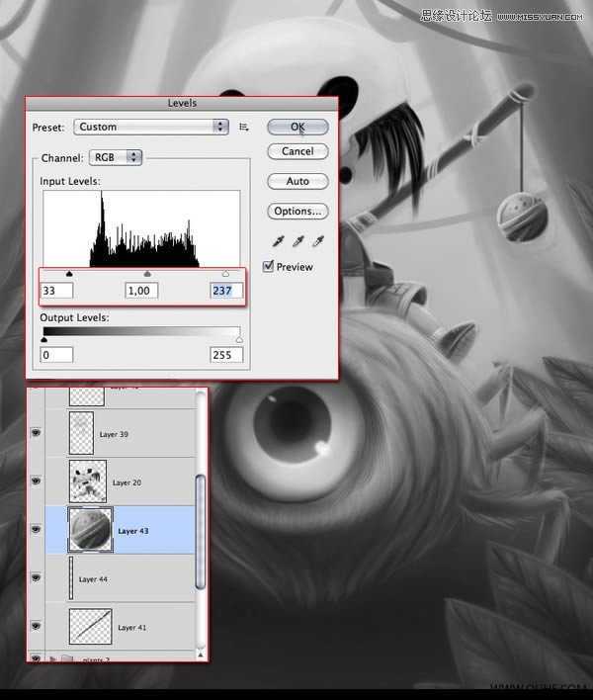Viewport: 593px width, 700px height.
Task: Select the Layer 39 name
Action: click(x=114, y=434)
